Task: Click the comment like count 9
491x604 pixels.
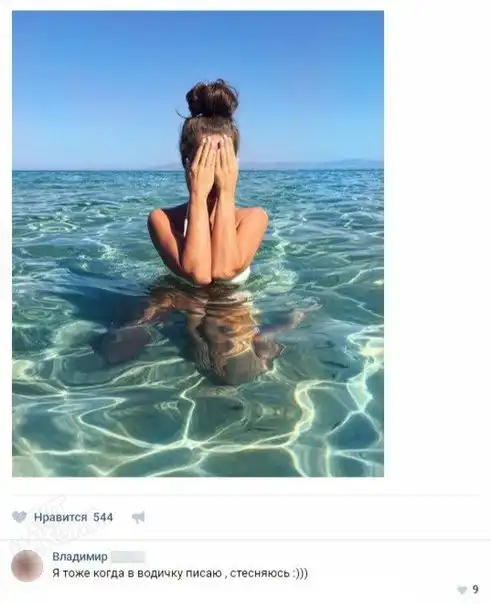Action: coord(475,589)
